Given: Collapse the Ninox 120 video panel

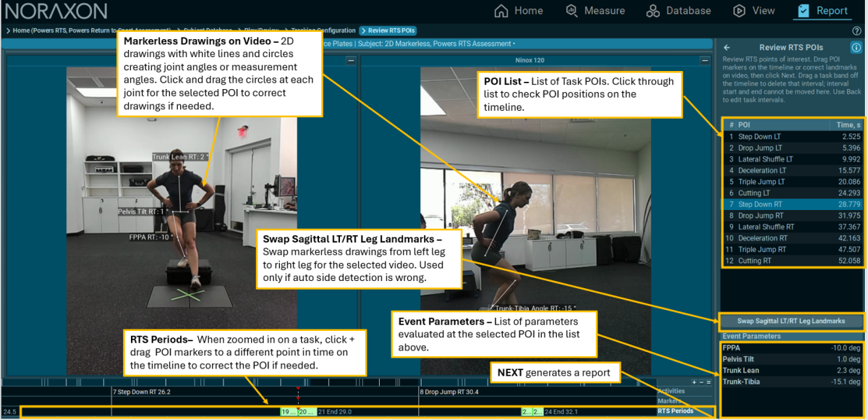Looking at the screenshot, I should 705,61.
